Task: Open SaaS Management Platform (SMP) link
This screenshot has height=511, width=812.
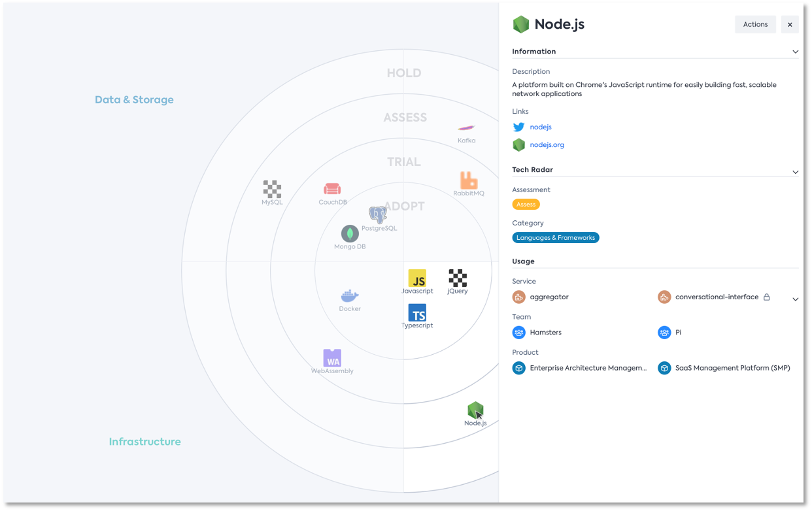Action: pos(733,369)
